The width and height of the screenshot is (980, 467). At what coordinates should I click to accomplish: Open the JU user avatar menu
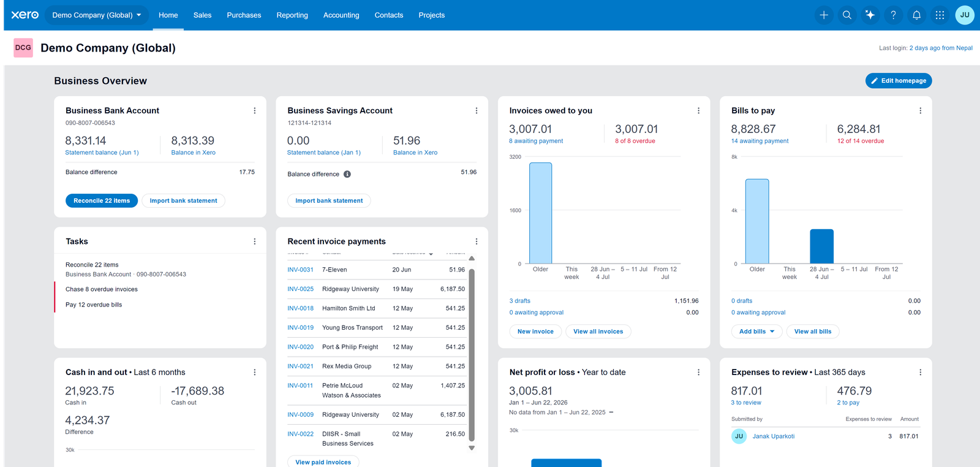pos(965,15)
